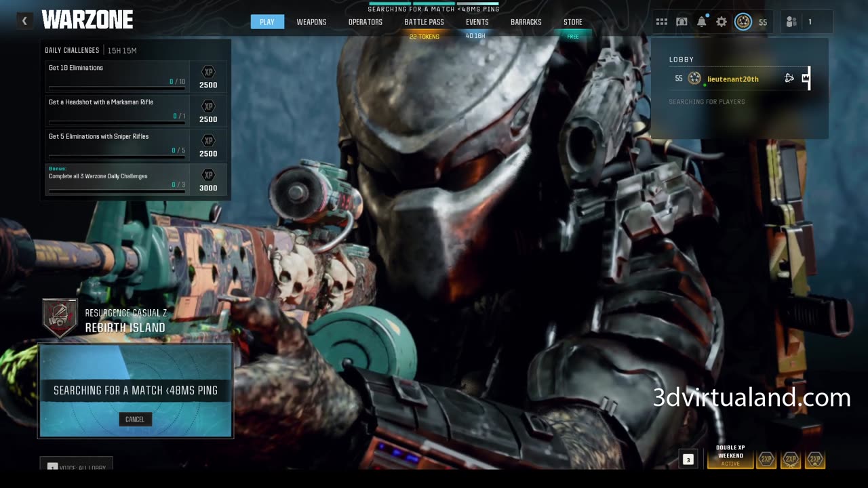
Task: Click XP icon for Marksman Rifle headshot challenge
Action: [209, 106]
